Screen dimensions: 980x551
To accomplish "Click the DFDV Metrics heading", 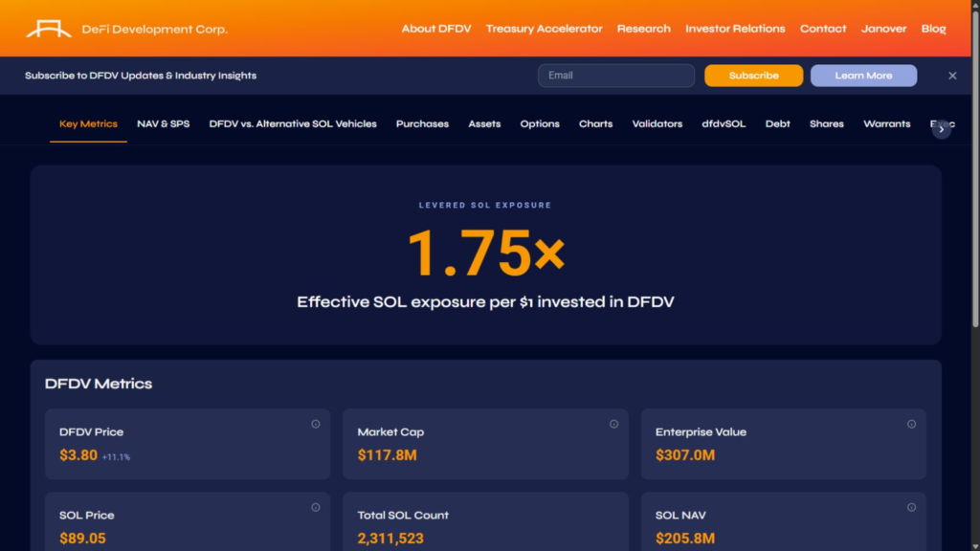I will point(99,384).
